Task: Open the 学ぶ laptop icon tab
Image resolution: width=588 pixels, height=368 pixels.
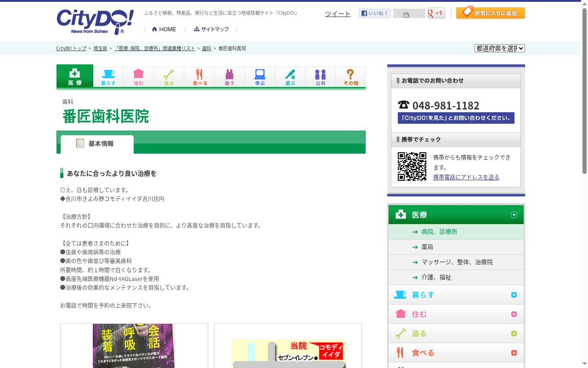Action: coord(260,77)
